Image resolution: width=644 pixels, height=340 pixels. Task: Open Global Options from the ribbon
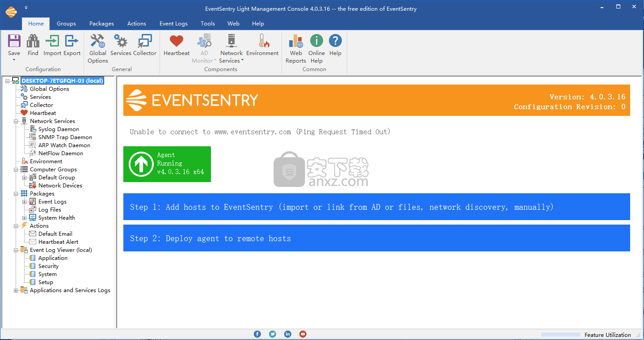[x=98, y=41]
